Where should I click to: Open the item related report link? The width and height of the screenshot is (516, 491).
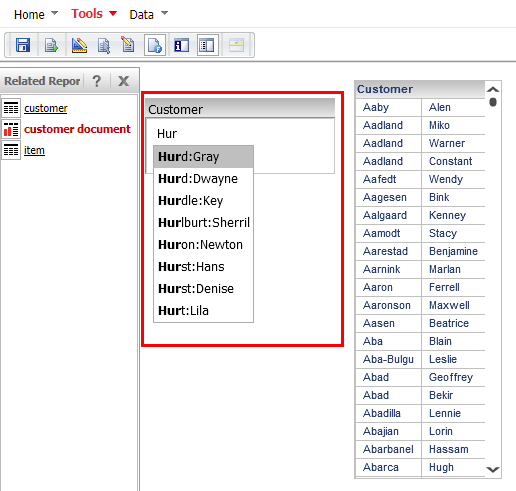click(x=34, y=150)
